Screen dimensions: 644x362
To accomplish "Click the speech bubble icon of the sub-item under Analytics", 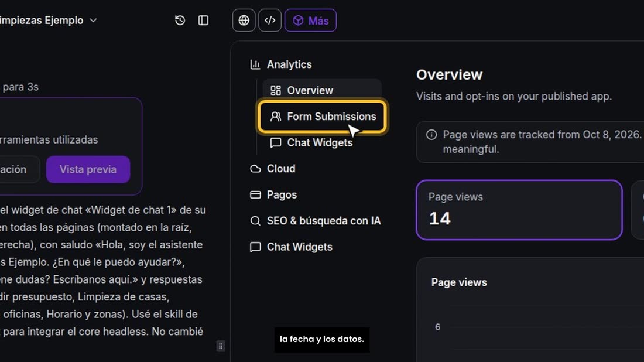I will pyautogui.click(x=276, y=142).
